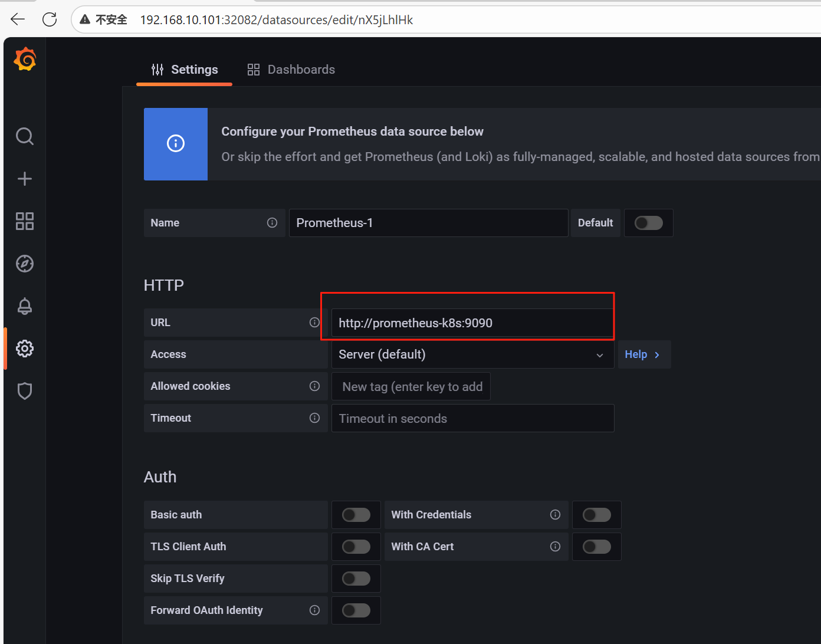Click the browser reload icon
This screenshot has width=821, height=644.
tap(50, 19)
